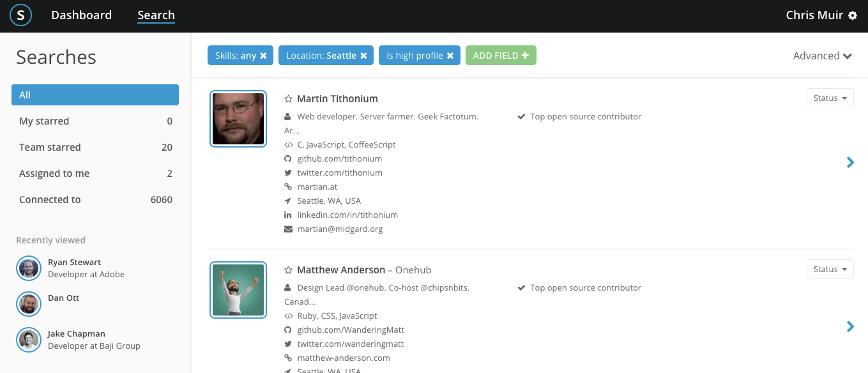This screenshot has height=373, width=868.
Task: Click Martin Tithonium's profile photo
Action: 238,119
